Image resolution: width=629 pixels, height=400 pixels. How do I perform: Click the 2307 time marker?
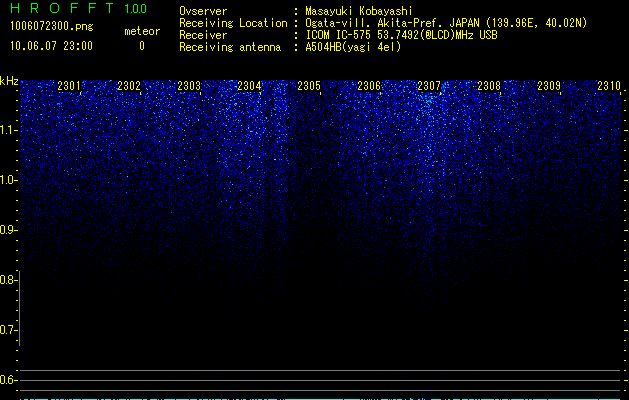point(429,86)
